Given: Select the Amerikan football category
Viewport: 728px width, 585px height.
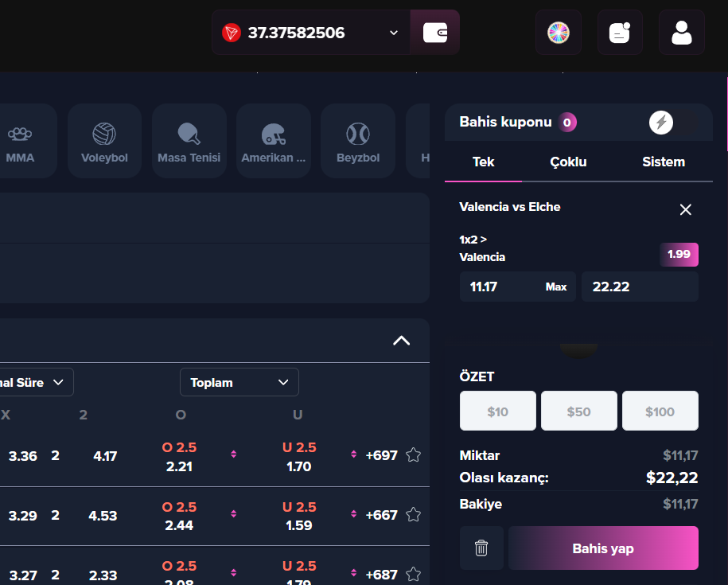Looking at the screenshot, I should tap(274, 141).
